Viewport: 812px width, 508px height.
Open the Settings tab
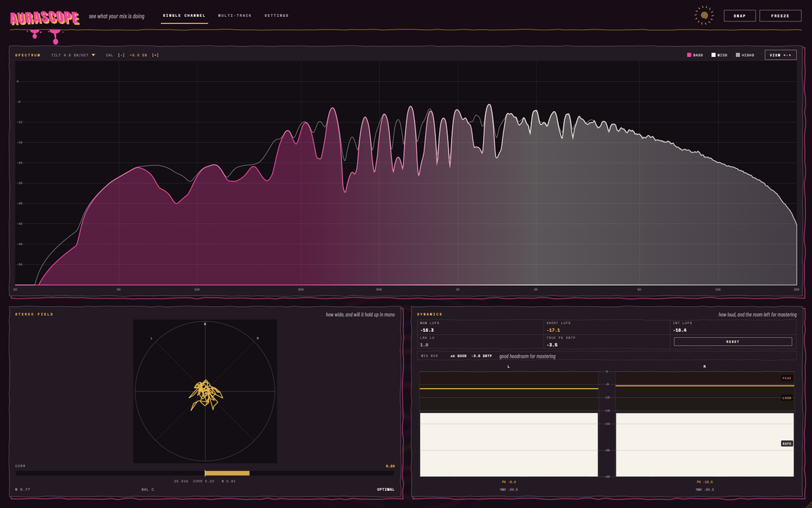(276, 16)
